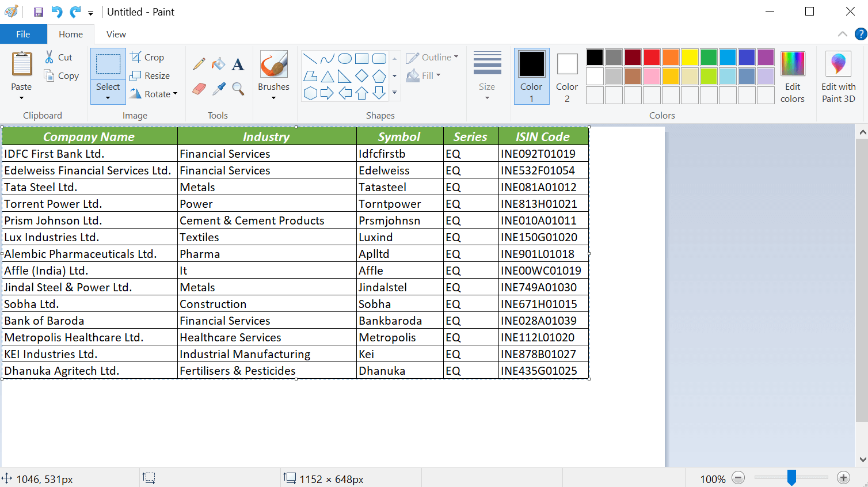
Task: Click the vertical scrollbar down arrow
Action: [862, 459]
